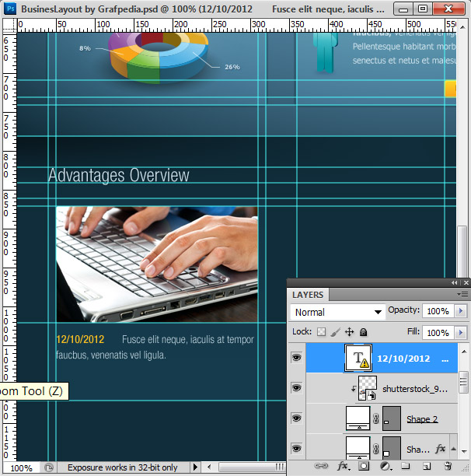
Task: Toggle lock transparent pixels
Action: click(321, 332)
